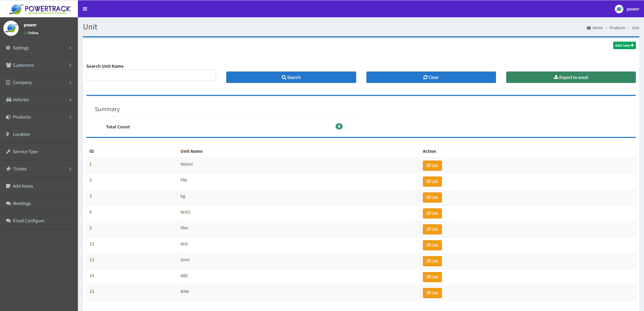Click the Location pin icon in sidebar
644x311 pixels.
[x=8, y=134]
